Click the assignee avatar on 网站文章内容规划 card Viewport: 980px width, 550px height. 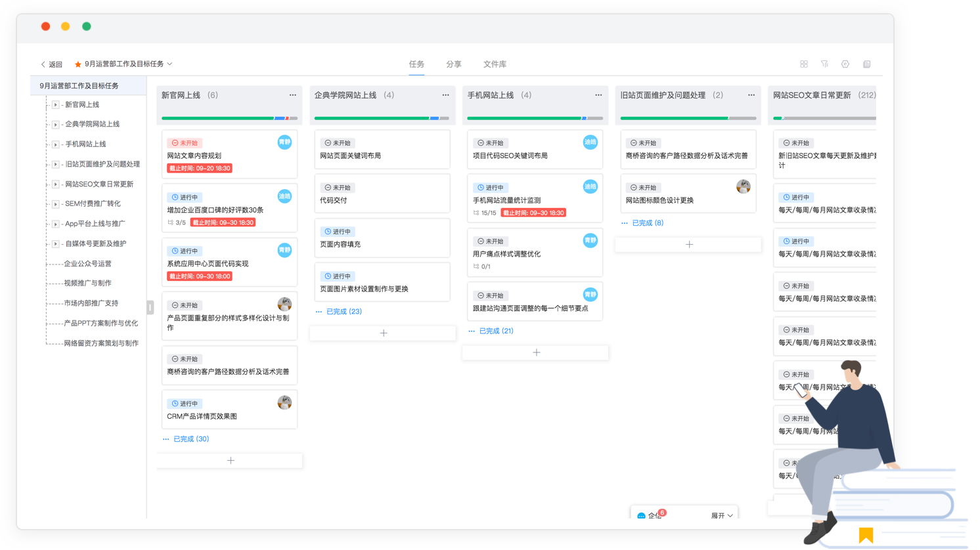tap(284, 142)
